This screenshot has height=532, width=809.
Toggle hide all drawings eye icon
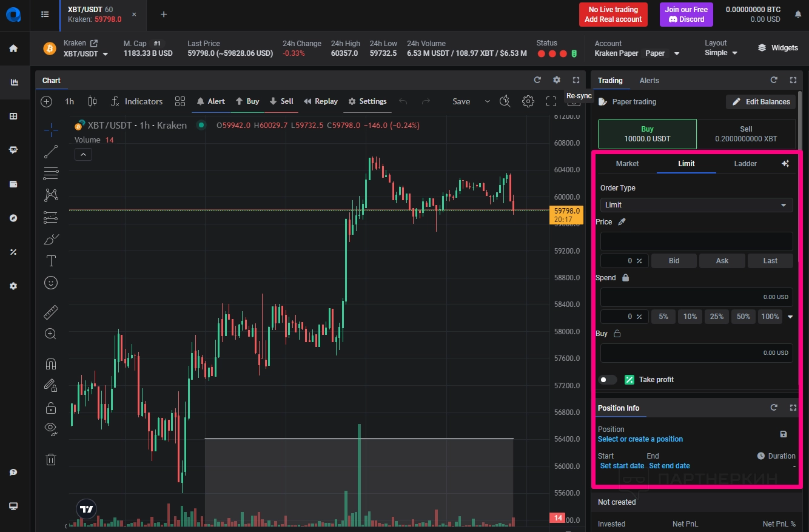tap(51, 429)
